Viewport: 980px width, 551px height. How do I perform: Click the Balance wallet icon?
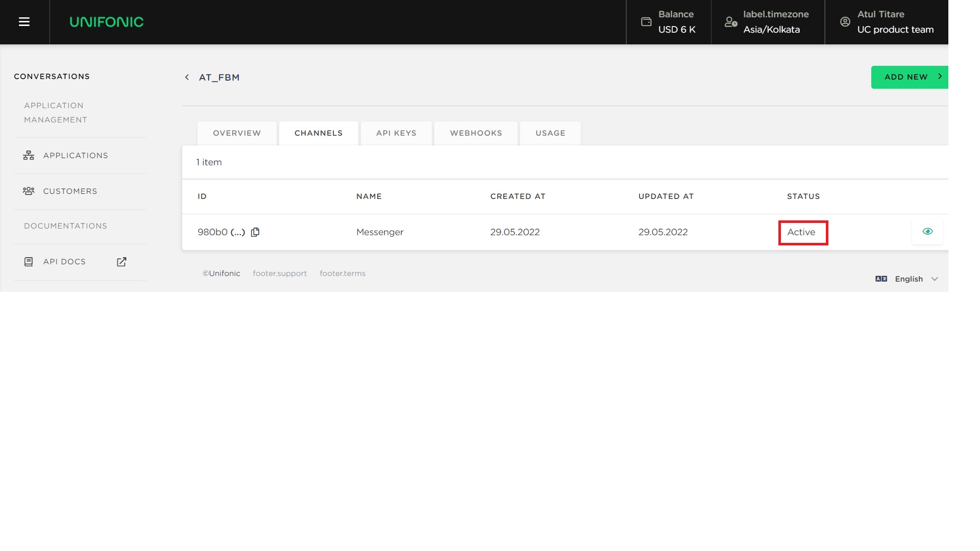(646, 22)
